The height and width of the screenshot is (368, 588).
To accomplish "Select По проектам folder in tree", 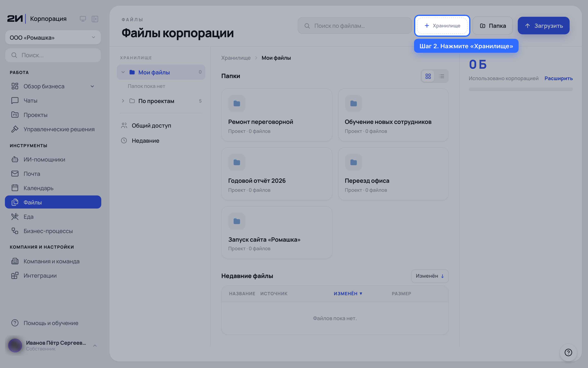I will point(161,101).
